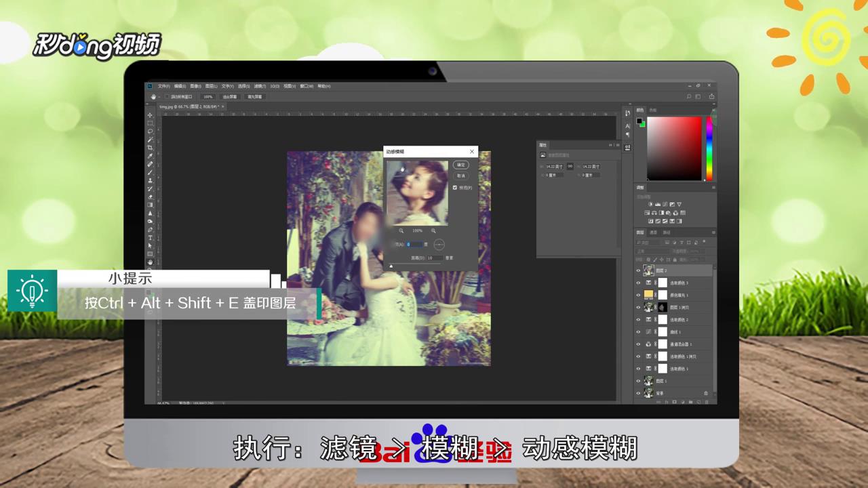The width and height of the screenshot is (868, 488).
Task: Select the Rectangular Marquee tool
Action: coord(151,123)
